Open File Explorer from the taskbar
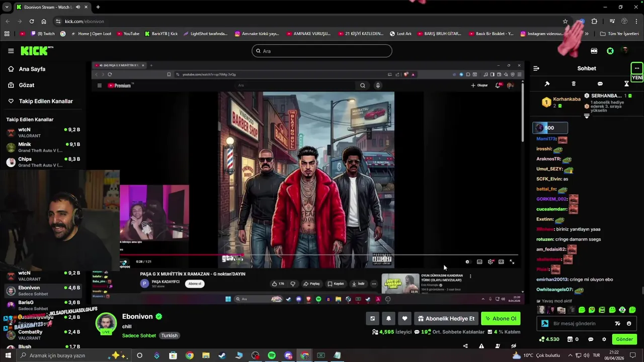Viewport: 644px width, 362px height. [x=206, y=355]
